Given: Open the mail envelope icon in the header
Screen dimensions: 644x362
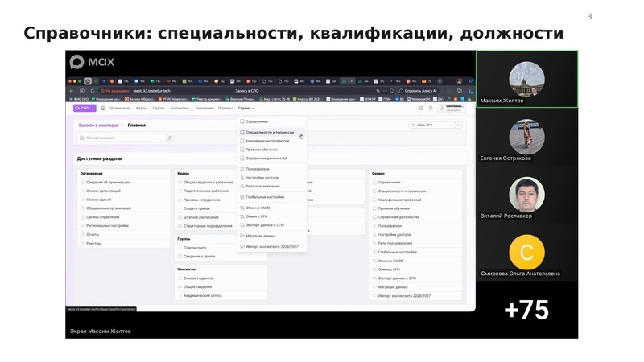Looking at the screenshot, I should [421, 109].
